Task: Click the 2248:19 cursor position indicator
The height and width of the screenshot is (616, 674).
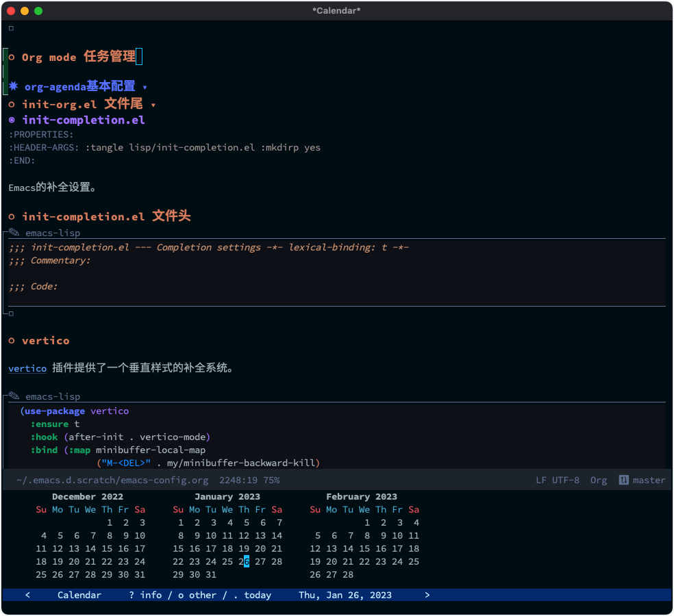Action: pos(238,480)
